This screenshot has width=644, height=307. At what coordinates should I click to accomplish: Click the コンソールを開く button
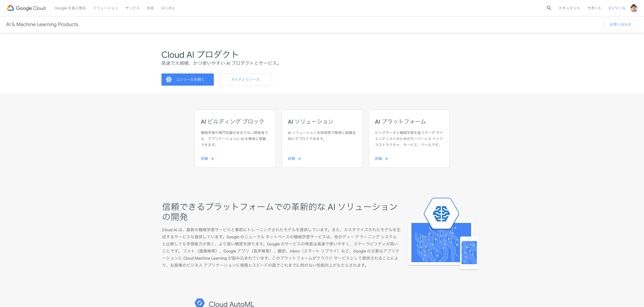(188, 80)
